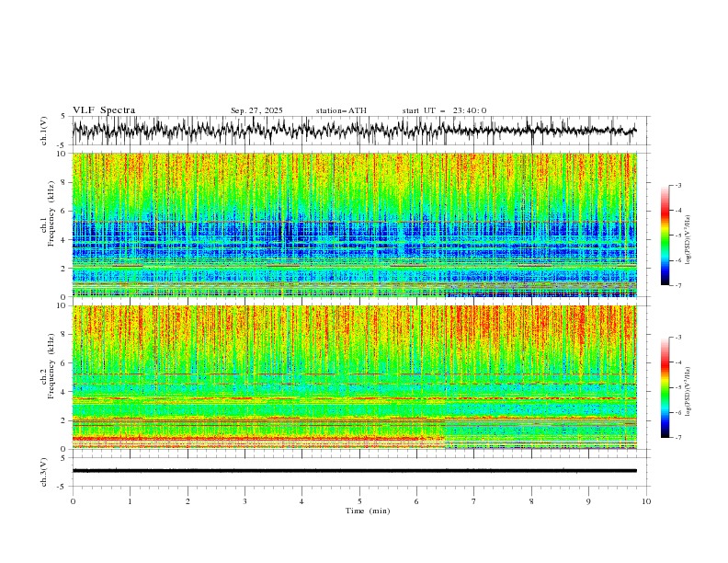Click the ch.2 spectrogram panel
This screenshot has width=728, height=563.
[354, 377]
